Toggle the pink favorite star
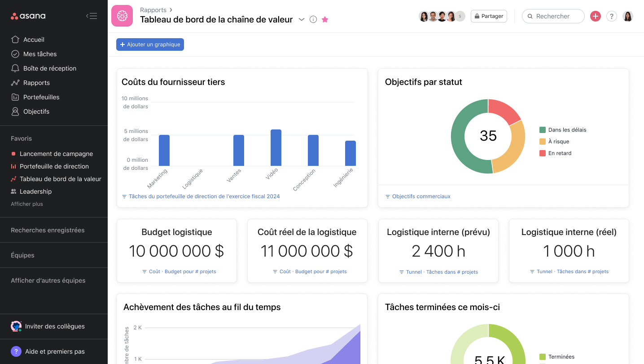The width and height of the screenshot is (644, 364). (325, 19)
